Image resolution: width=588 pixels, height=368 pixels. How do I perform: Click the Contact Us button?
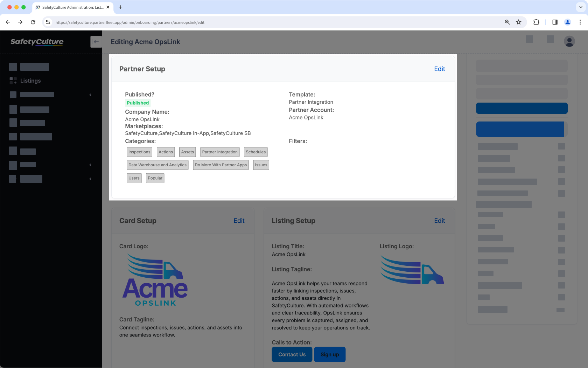pyautogui.click(x=292, y=354)
